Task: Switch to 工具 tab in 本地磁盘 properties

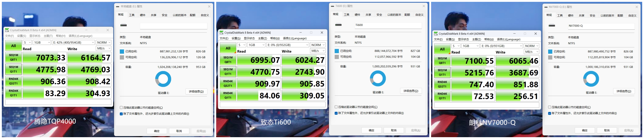Action: point(132,15)
